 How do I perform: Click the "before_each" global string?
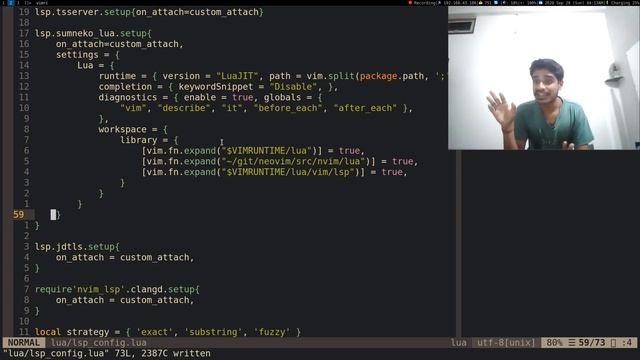pyautogui.click(x=288, y=108)
